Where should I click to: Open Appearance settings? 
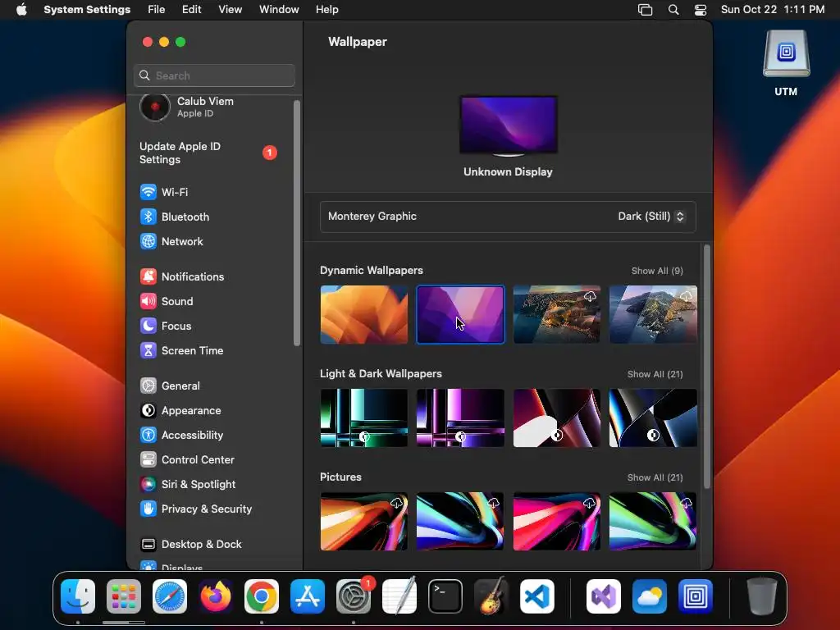180,410
